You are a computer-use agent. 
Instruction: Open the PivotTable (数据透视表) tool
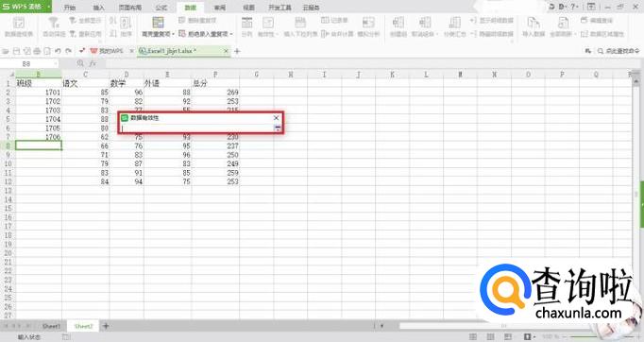pos(19,26)
